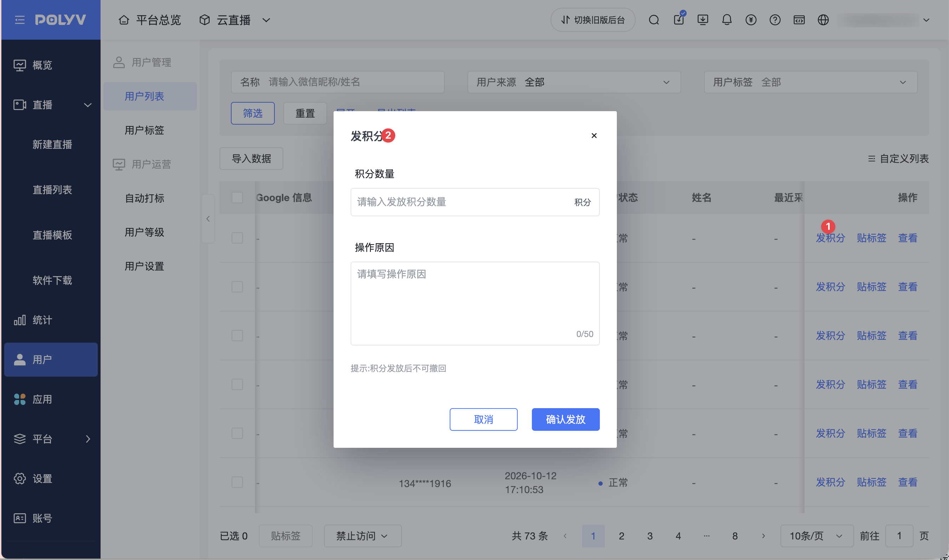Close the 发积分 dialog with the X

(x=594, y=136)
